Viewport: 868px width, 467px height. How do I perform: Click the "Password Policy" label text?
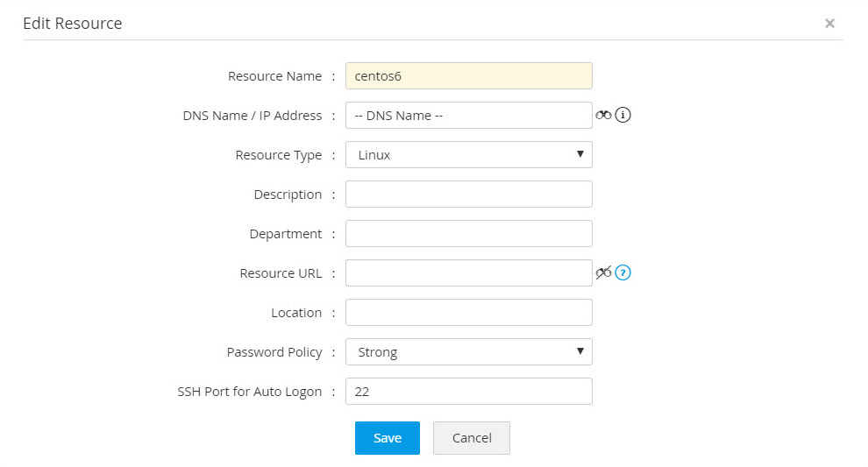pyautogui.click(x=274, y=352)
